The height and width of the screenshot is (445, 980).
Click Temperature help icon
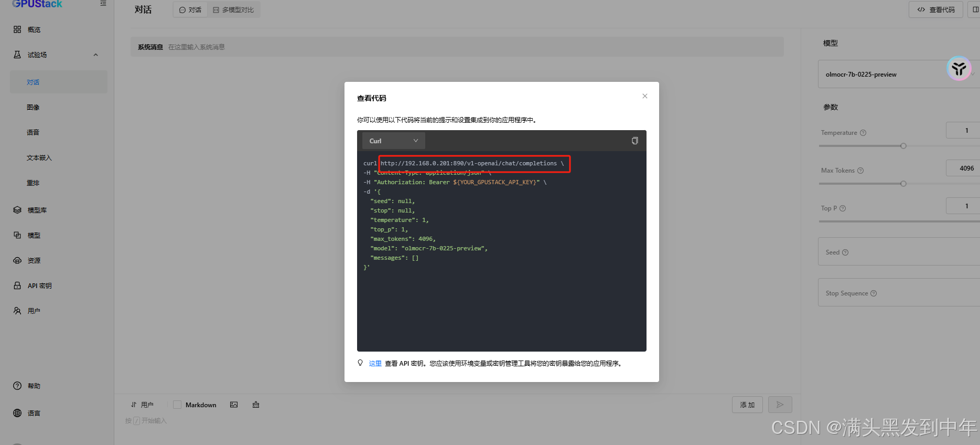(863, 133)
